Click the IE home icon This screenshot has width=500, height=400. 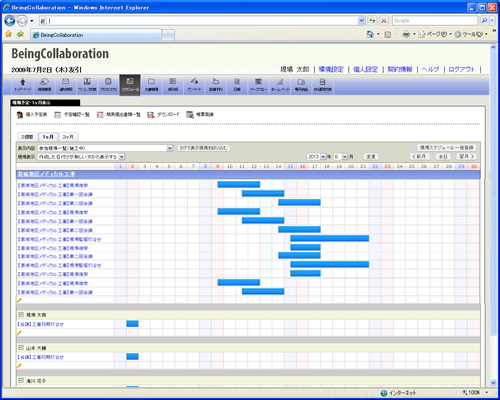tap(370, 34)
